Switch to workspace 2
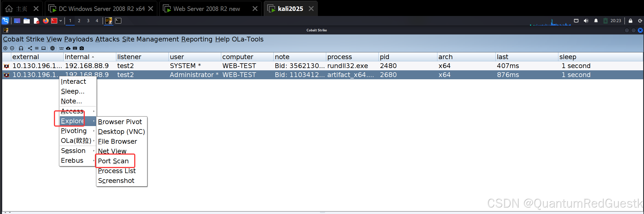Screen dimensions: 644x214 79,21
